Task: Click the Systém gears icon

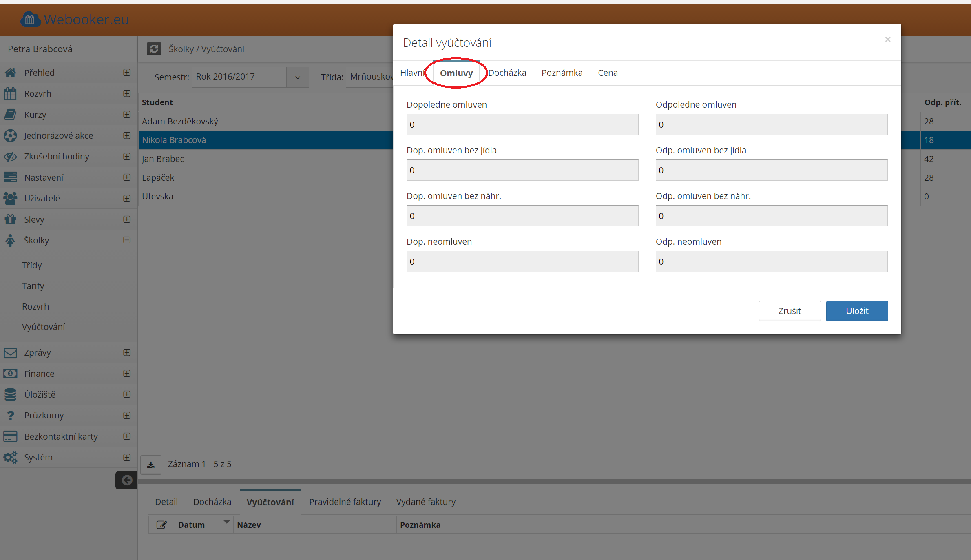Action: tap(10, 457)
